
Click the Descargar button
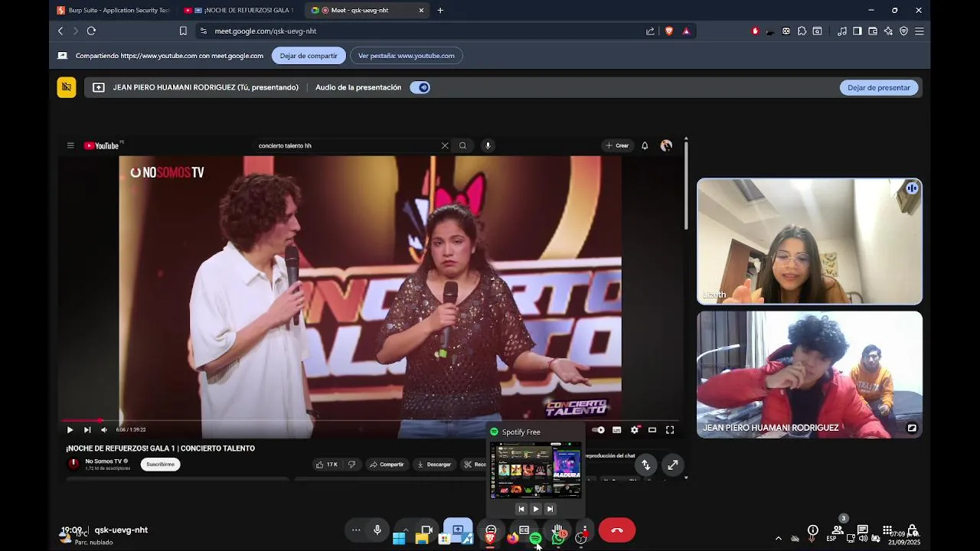pos(434,464)
